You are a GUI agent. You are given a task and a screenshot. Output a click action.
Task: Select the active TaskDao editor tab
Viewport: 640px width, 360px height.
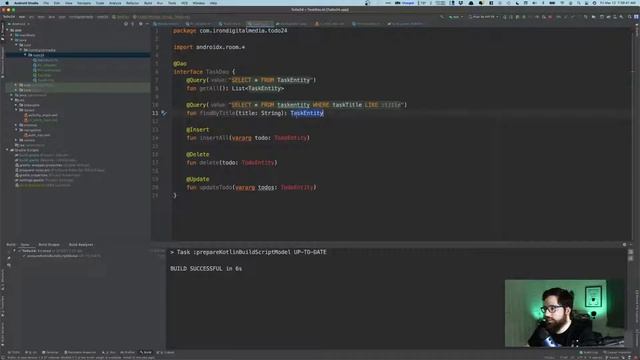coord(260,24)
